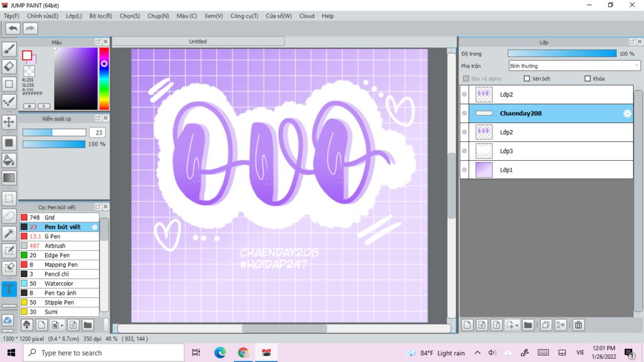Redo the last action

click(x=30, y=28)
